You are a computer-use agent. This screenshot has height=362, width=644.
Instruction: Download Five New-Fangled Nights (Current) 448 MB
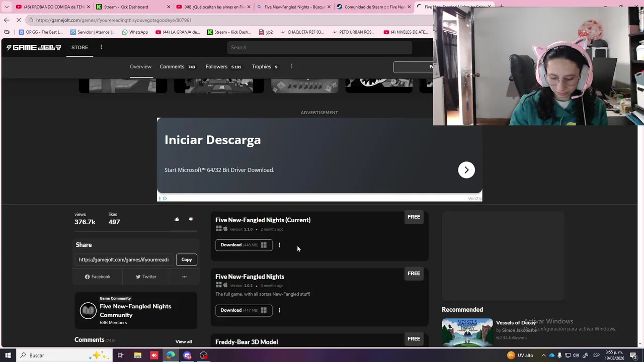point(244,245)
